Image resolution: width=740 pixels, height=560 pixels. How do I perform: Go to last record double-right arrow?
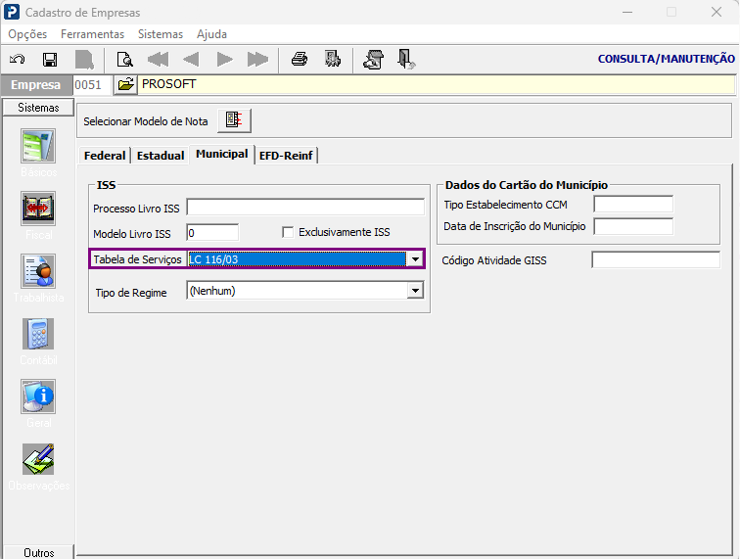pyautogui.click(x=257, y=60)
